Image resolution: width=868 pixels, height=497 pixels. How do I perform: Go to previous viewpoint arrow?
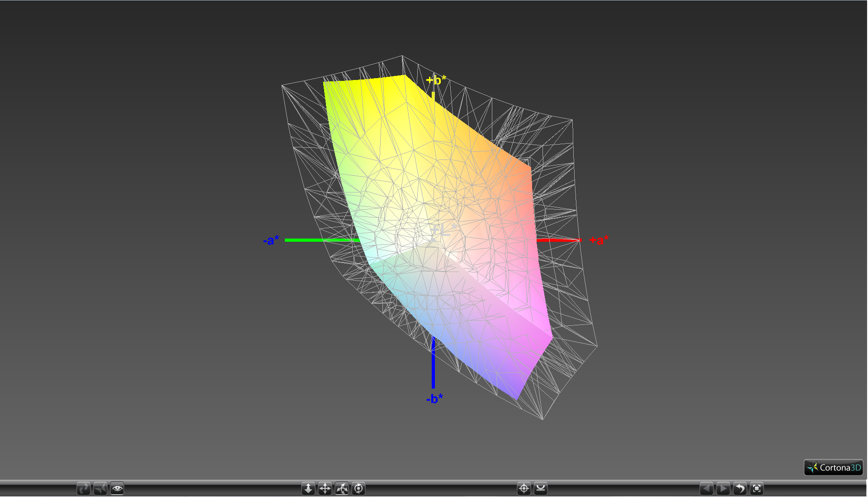coord(707,488)
